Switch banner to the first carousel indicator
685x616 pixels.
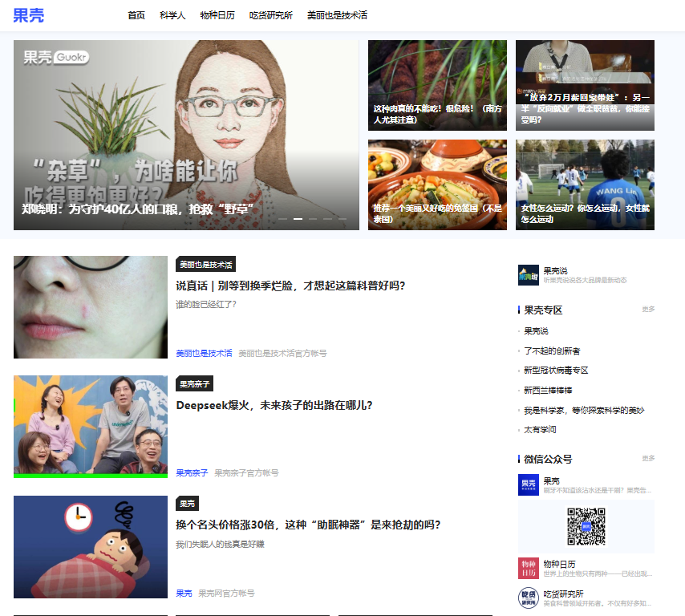pos(283,219)
